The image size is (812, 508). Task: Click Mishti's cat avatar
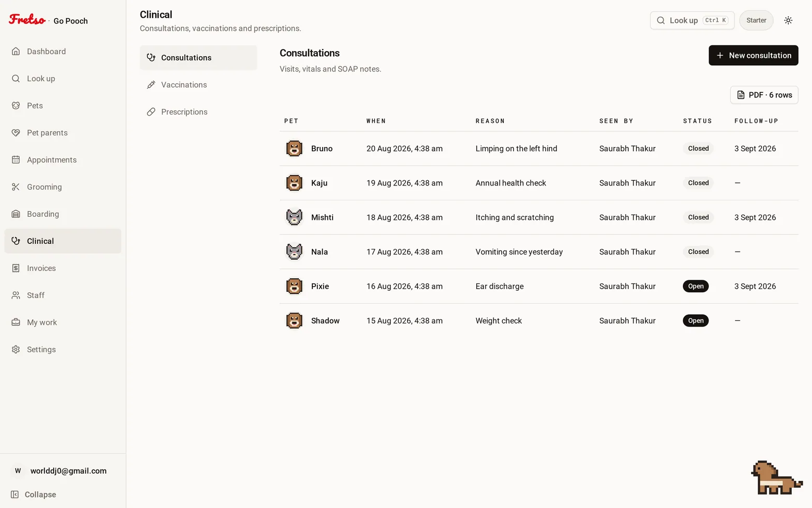point(294,217)
